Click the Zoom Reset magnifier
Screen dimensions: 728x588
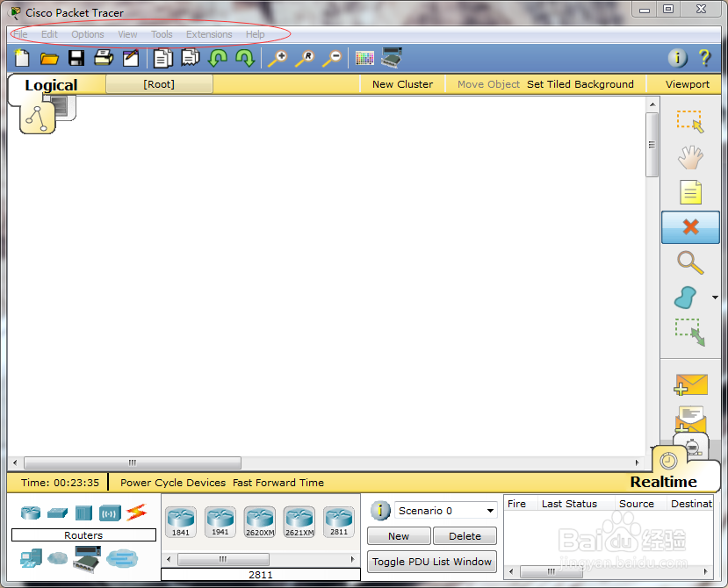305,59
